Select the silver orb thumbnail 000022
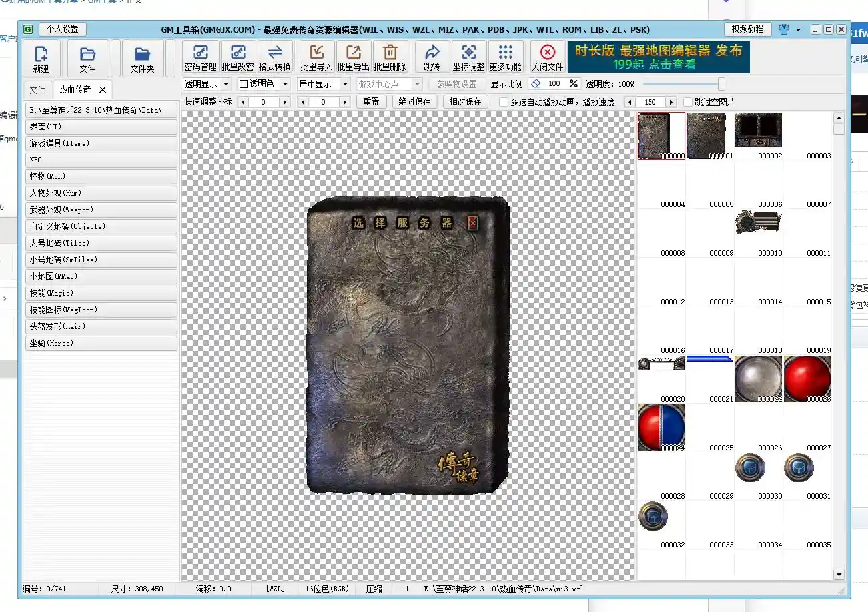 759,379
